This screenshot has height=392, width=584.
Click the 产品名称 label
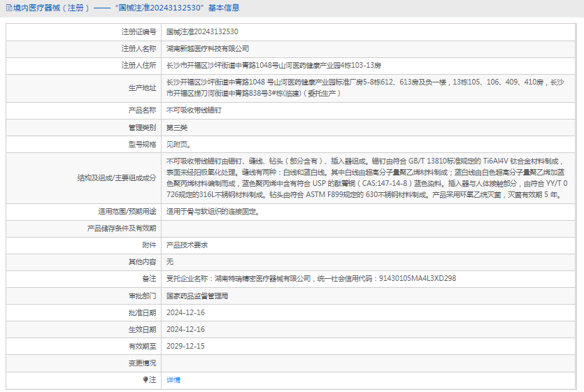pos(142,110)
